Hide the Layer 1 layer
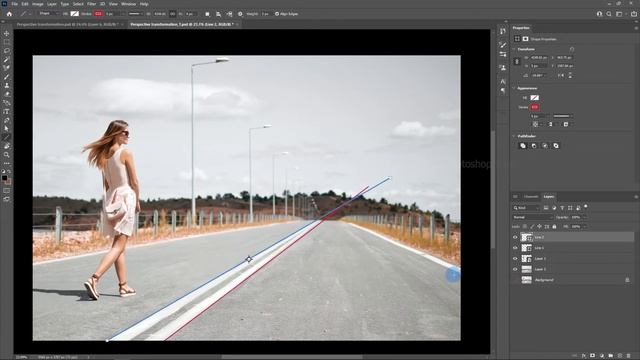The image size is (640, 360). (515, 269)
